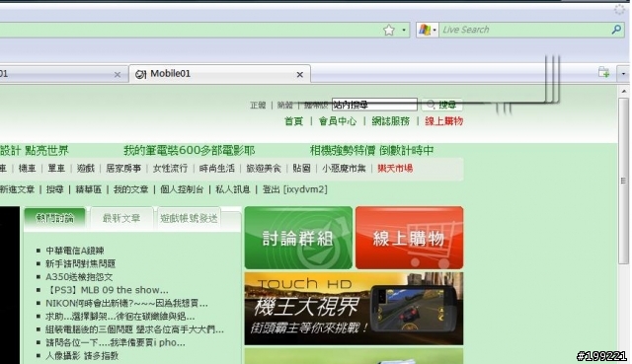
Task: Go to 首頁 home page
Action: (x=294, y=121)
